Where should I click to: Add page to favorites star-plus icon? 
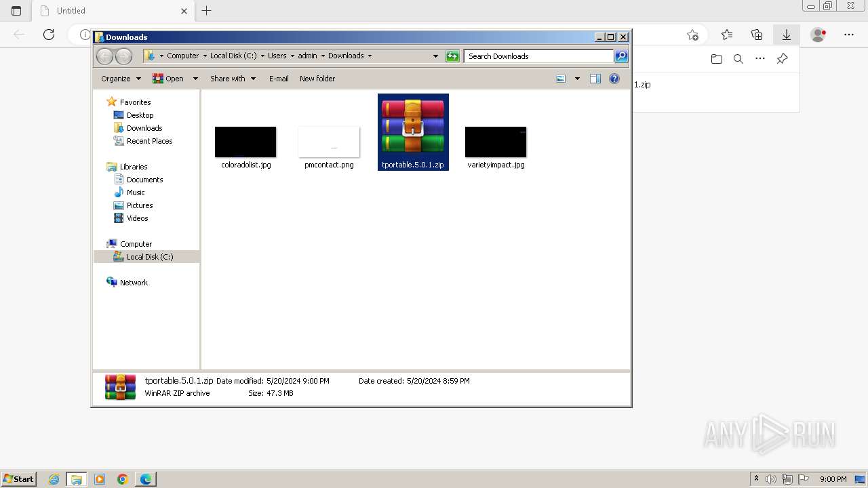692,35
